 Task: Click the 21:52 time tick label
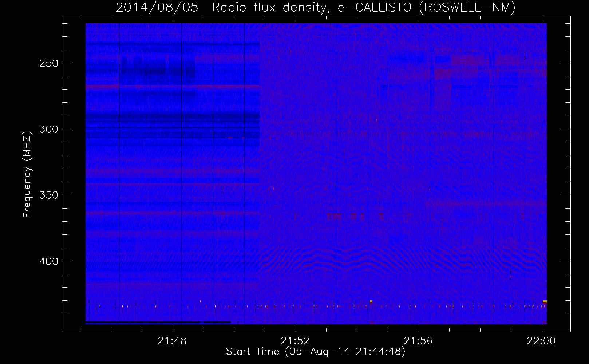click(x=295, y=341)
